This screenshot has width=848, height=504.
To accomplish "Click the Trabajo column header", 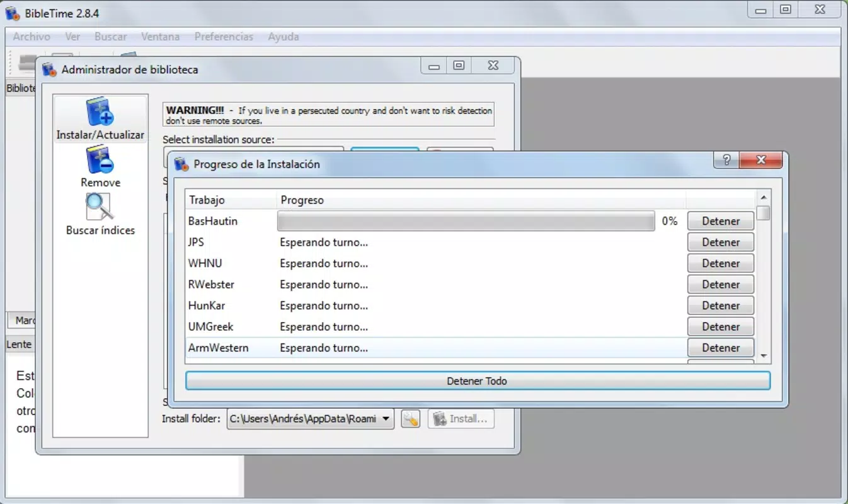I will [x=231, y=200].
